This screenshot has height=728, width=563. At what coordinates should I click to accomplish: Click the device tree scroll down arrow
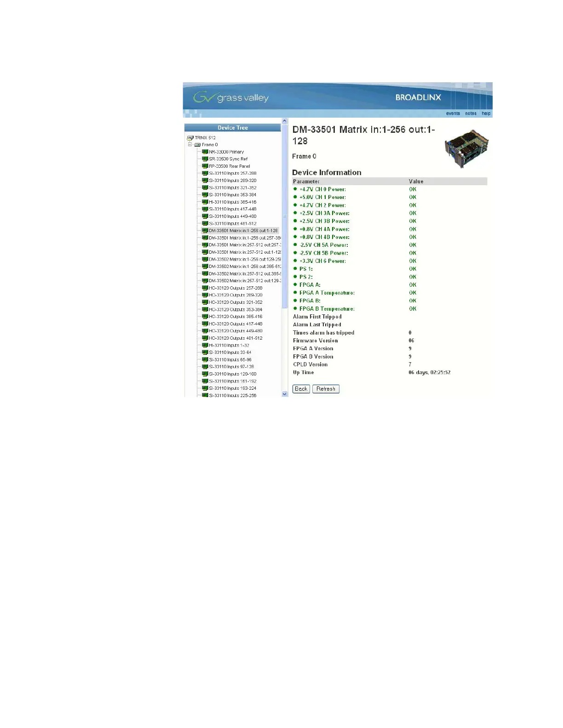click(284, 394)
